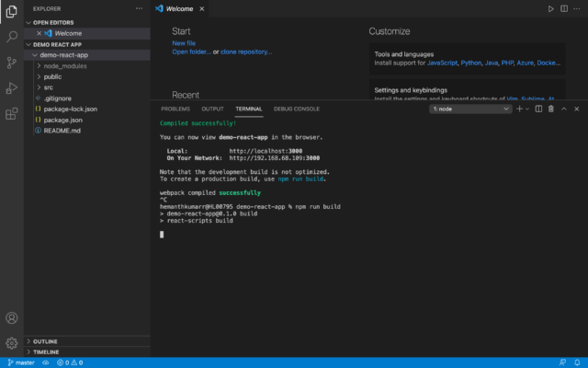
Task: Close the terminal panel
Action: 576,109
